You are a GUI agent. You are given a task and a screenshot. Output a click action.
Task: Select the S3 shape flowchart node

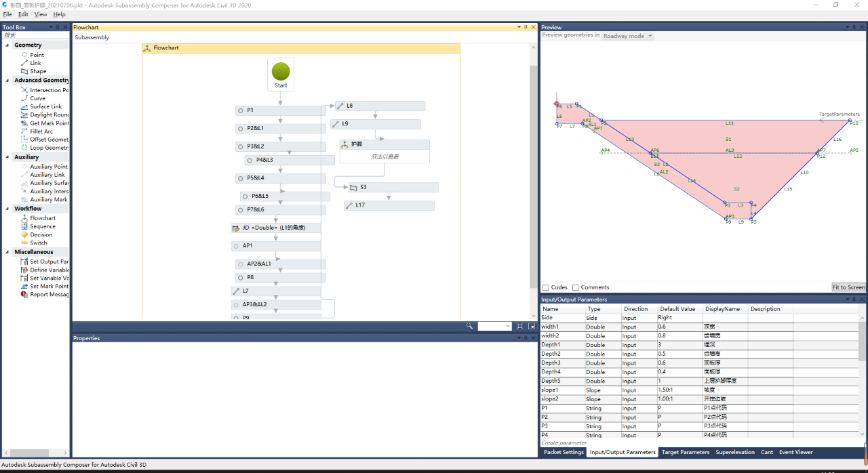393,187
